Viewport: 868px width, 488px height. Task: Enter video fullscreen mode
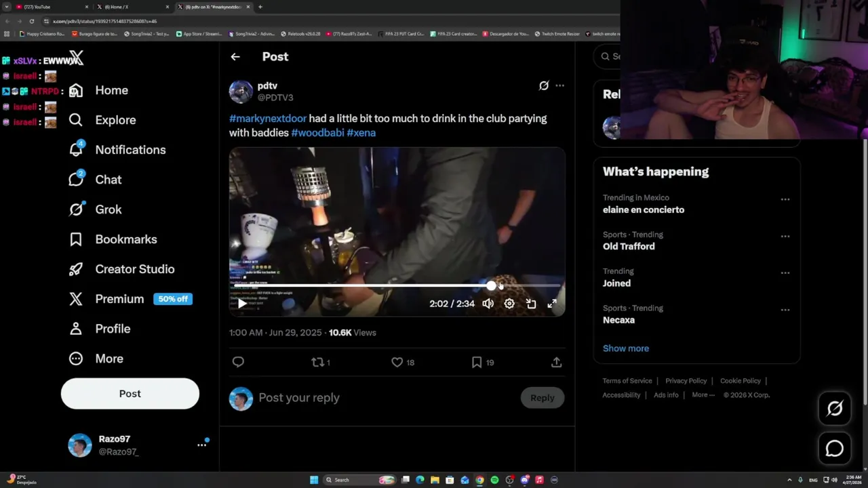coord(552,304)
